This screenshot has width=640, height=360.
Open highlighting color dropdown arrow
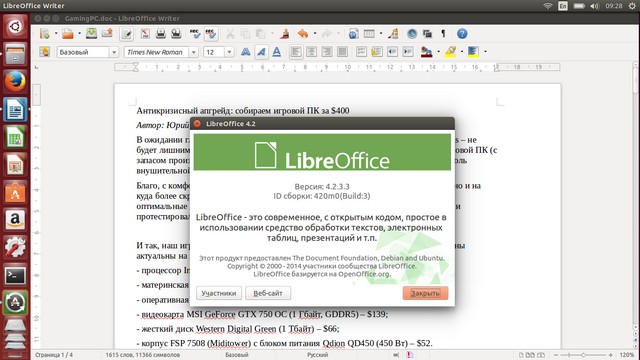coord(462,52)
